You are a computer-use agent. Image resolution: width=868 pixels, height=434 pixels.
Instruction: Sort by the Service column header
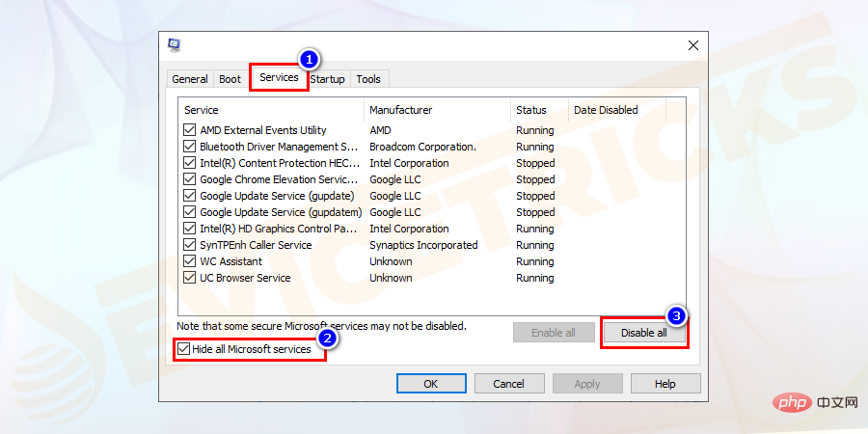(271, 110)
